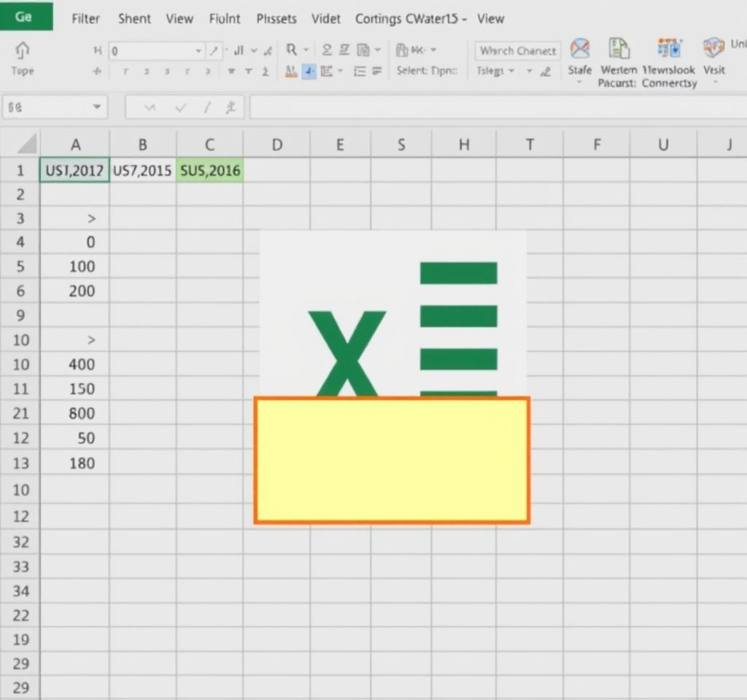Click the Wisrch Chanett box
Image resolution: width=747 pixels, height=700 pixels.
pyautogui.click(x=517, y=50)
